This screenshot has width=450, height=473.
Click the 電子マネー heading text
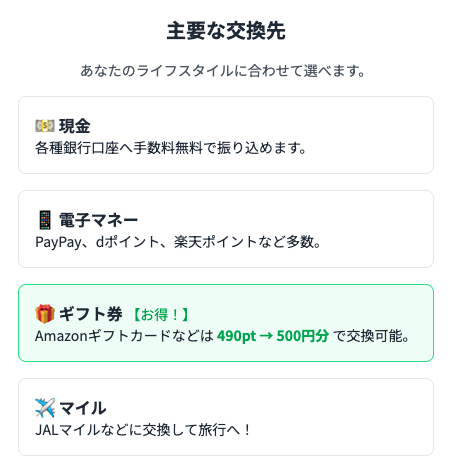98,220
